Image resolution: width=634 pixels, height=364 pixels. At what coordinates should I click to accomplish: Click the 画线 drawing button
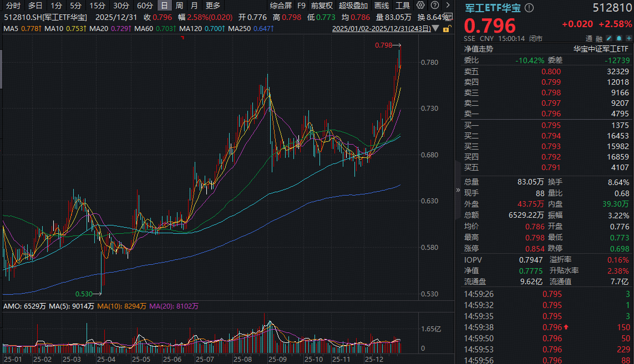(x=382, y=6)
